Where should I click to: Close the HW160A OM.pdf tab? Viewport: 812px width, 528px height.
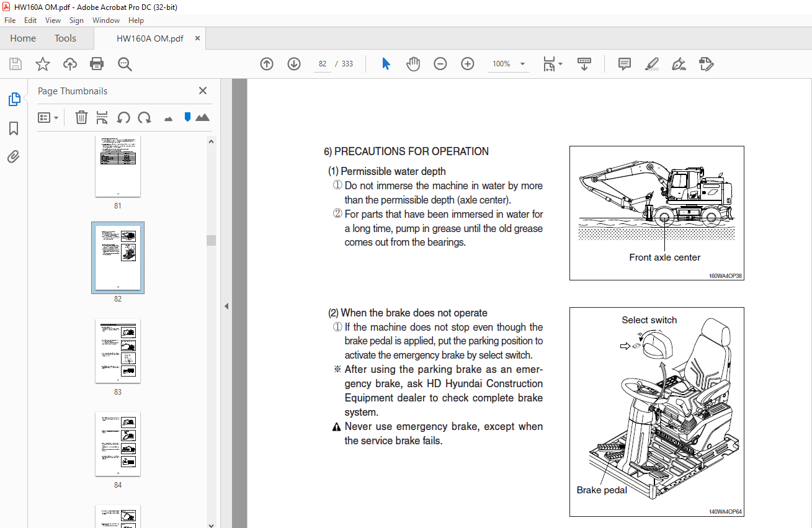(197, 38)
